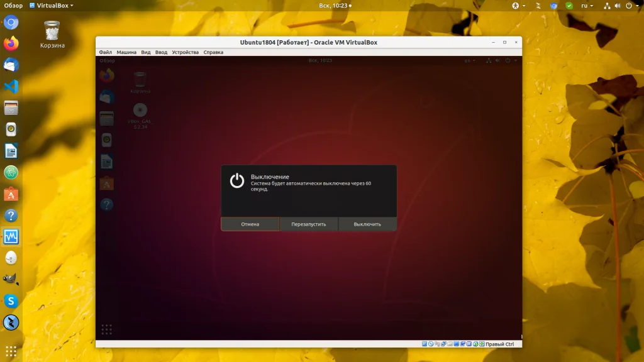Open Visual Studio Code from the dock
The height and width of the screenshot is (362, 644).
(11, 86)
